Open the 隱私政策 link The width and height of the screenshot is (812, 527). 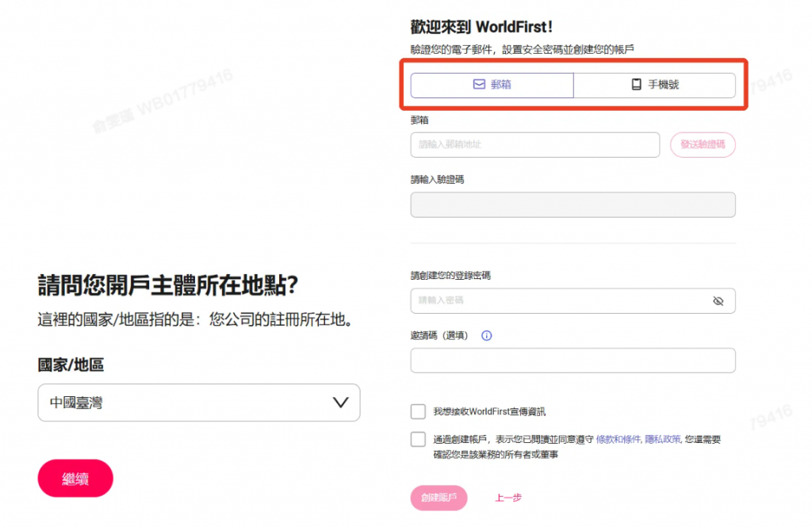tap(662, 440)
